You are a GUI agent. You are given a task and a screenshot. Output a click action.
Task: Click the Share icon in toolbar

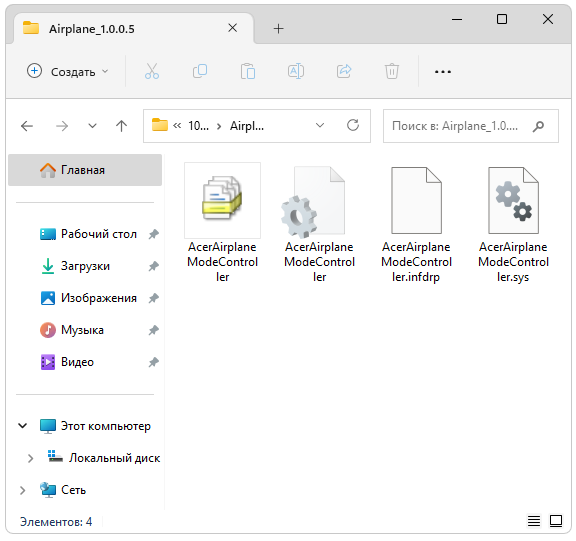click(x=344, y=71)
